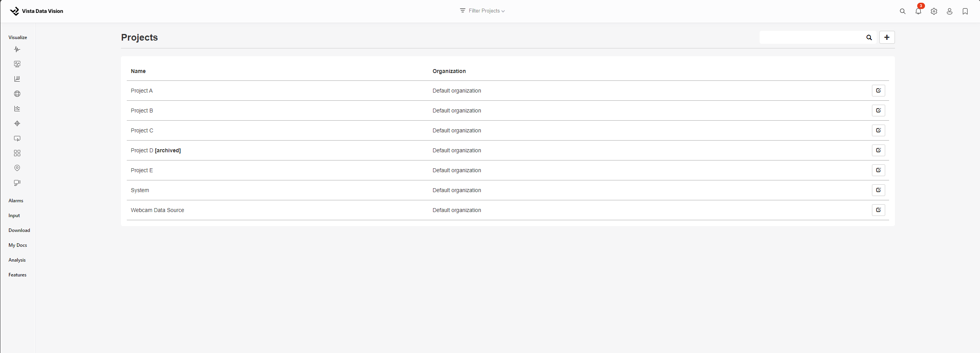
Task: Click the magnifier button in the search box
Action: coord(869,37)
